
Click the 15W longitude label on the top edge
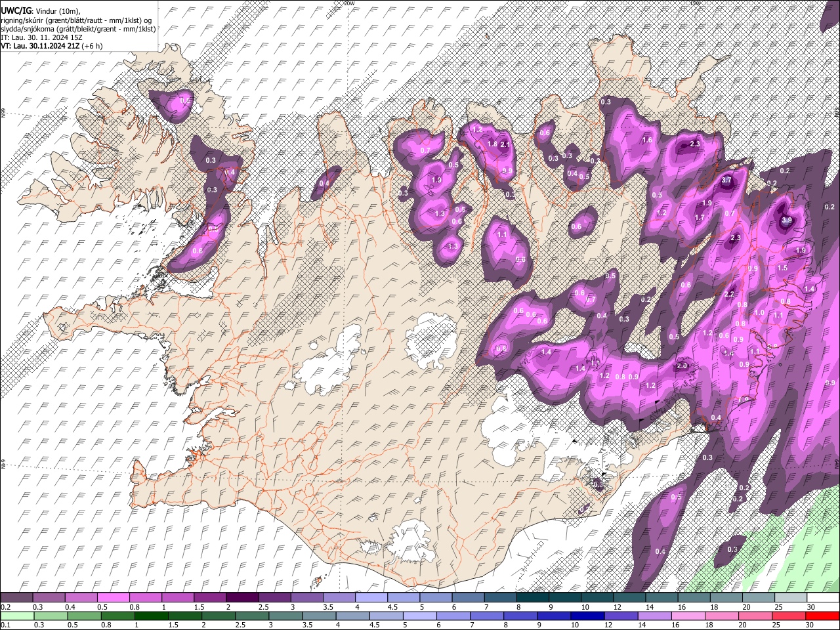coord(695,3)
